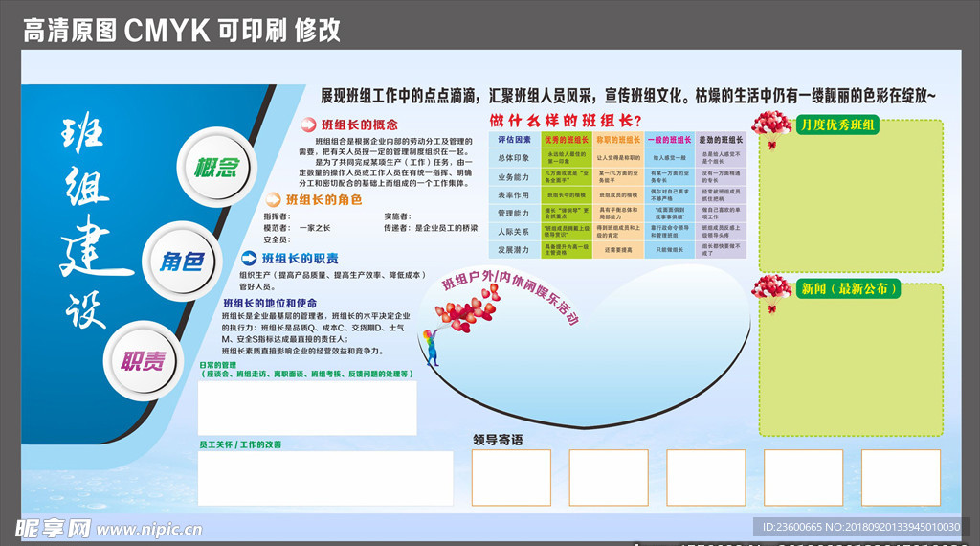
Task: Click the text 管好人员。
Action: 257,286
